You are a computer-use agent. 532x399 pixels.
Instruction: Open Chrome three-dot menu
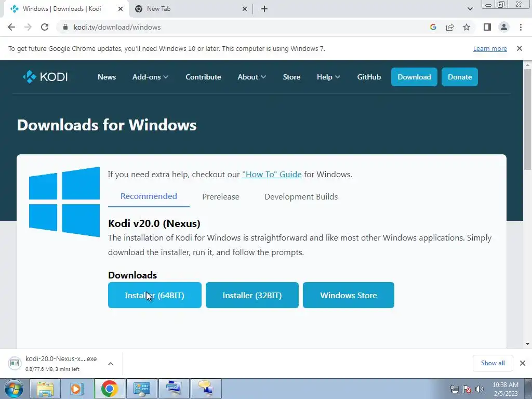click(521, 27)
